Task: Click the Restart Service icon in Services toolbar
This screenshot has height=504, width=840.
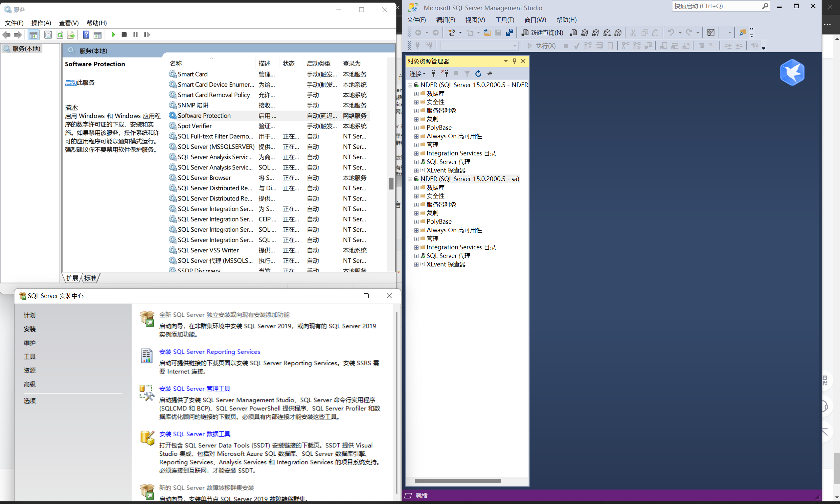Action: [x=147, y=34]
